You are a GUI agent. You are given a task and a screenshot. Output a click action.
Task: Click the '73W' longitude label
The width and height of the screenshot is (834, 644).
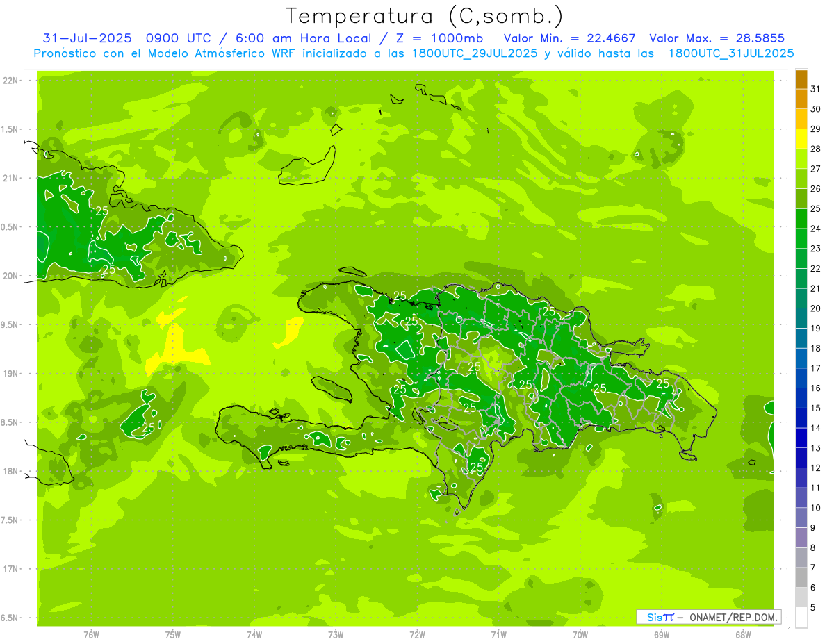coord(336,635)
